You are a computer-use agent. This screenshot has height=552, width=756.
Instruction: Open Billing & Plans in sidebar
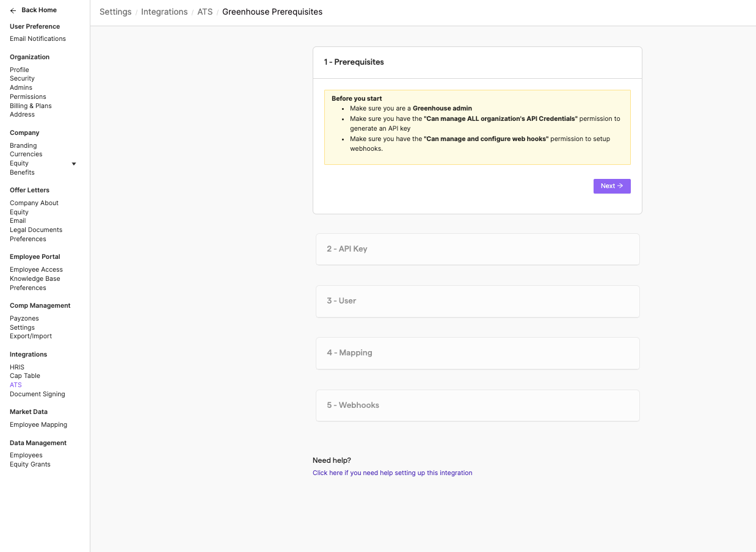31,106
